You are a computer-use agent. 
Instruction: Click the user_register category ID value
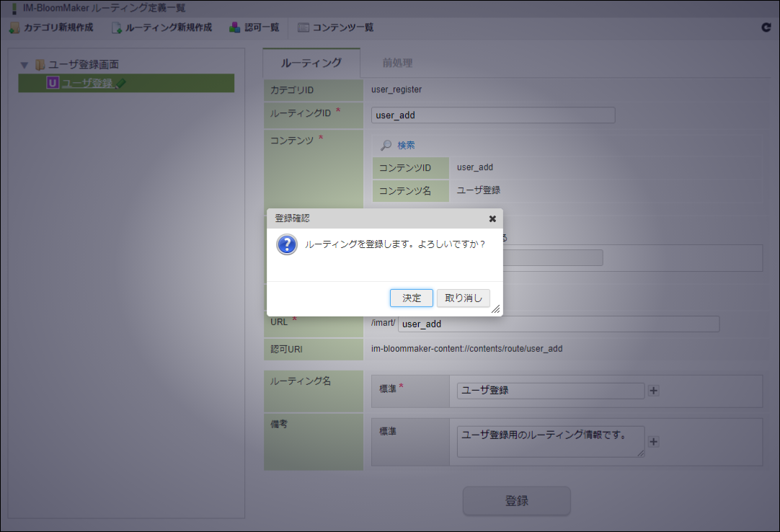pyautogui.click(x=396, y=89)
